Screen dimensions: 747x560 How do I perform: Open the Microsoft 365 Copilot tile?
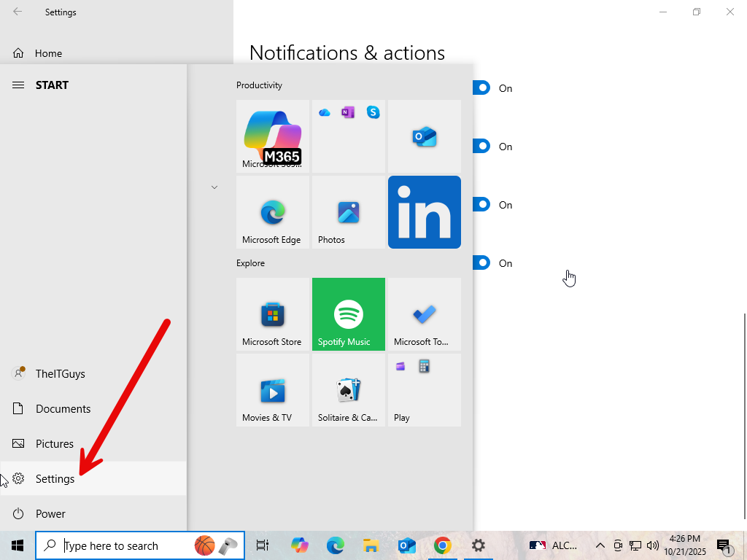[273, 136]
